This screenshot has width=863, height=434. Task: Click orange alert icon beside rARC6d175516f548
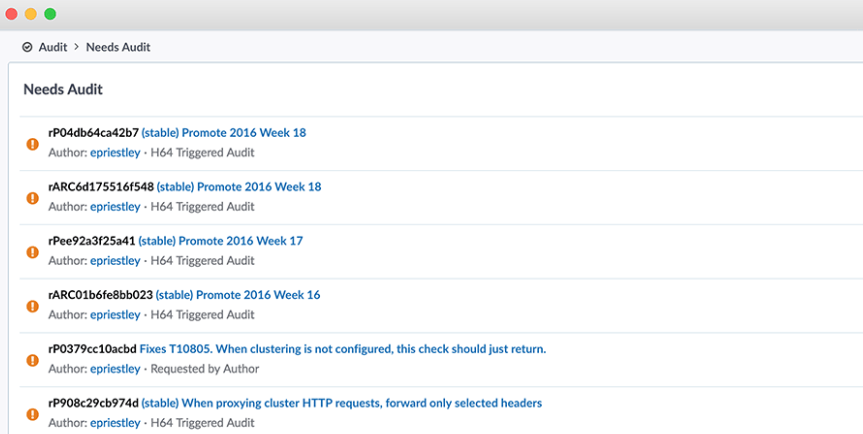tap(32, 197)
